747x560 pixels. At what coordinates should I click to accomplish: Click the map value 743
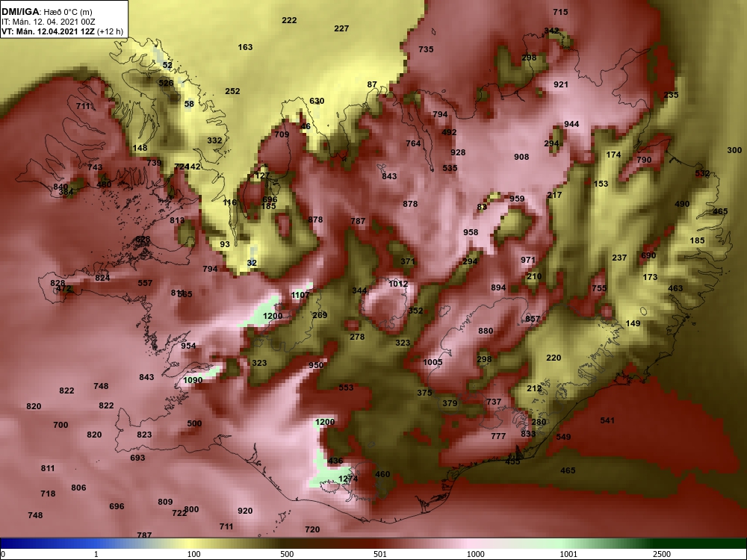pyautogui.click(x=95, y=167)
